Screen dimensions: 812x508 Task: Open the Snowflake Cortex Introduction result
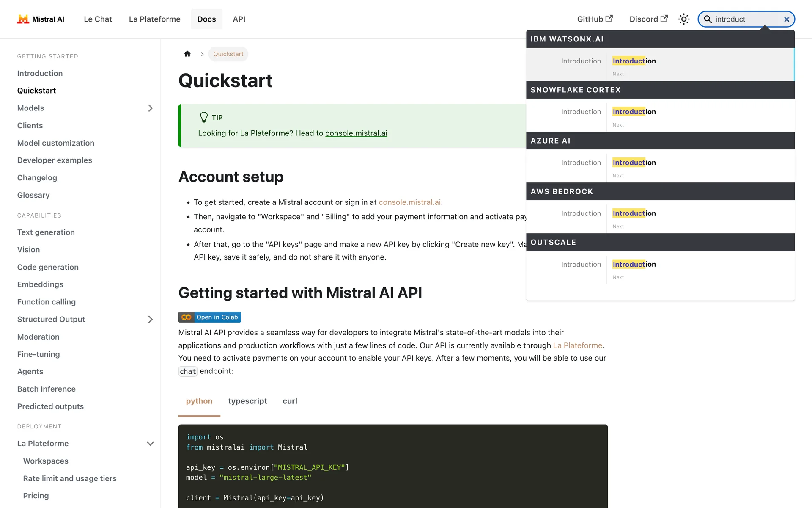pyautogui.click(x=634, y=112)
